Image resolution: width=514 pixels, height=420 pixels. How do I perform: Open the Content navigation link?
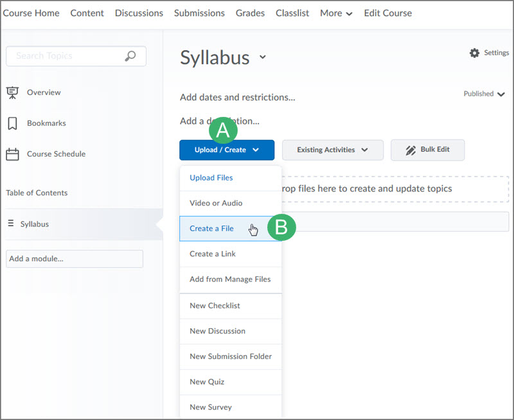tap(87, 13)
